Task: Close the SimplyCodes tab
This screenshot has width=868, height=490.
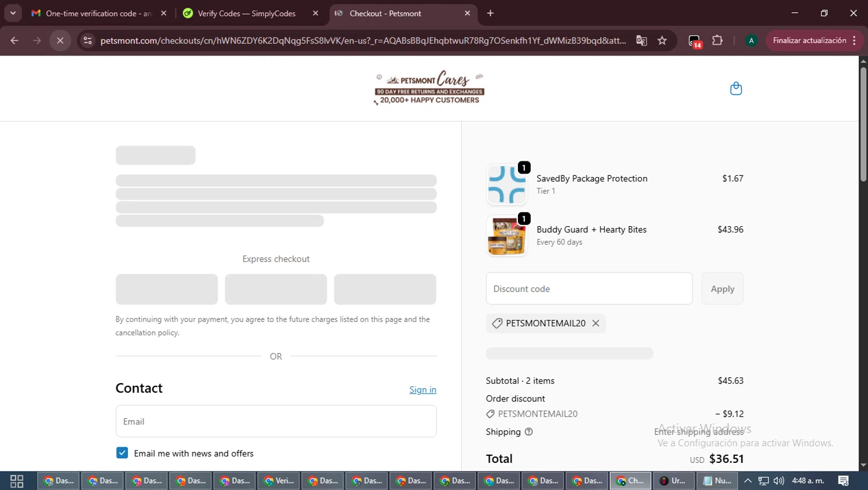Action: pyautogui.click(x=315, y=13)
